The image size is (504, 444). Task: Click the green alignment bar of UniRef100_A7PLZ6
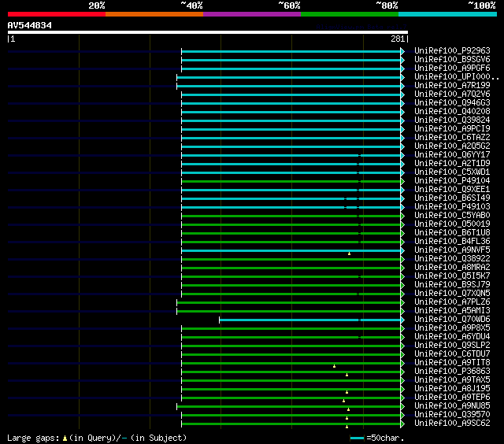[x=289, y=302]
